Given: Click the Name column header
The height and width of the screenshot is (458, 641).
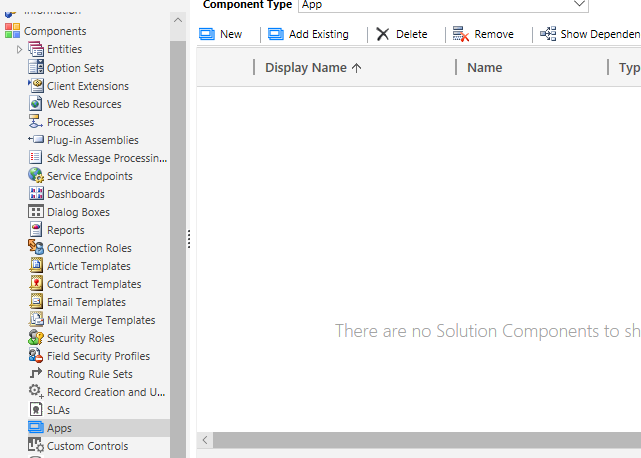Looking at the screenshot, I should click(484, 68).
